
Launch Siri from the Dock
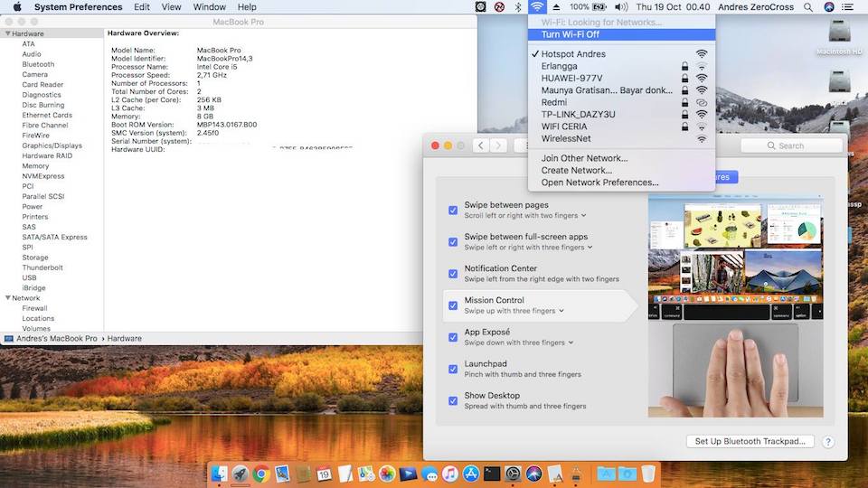534,474
